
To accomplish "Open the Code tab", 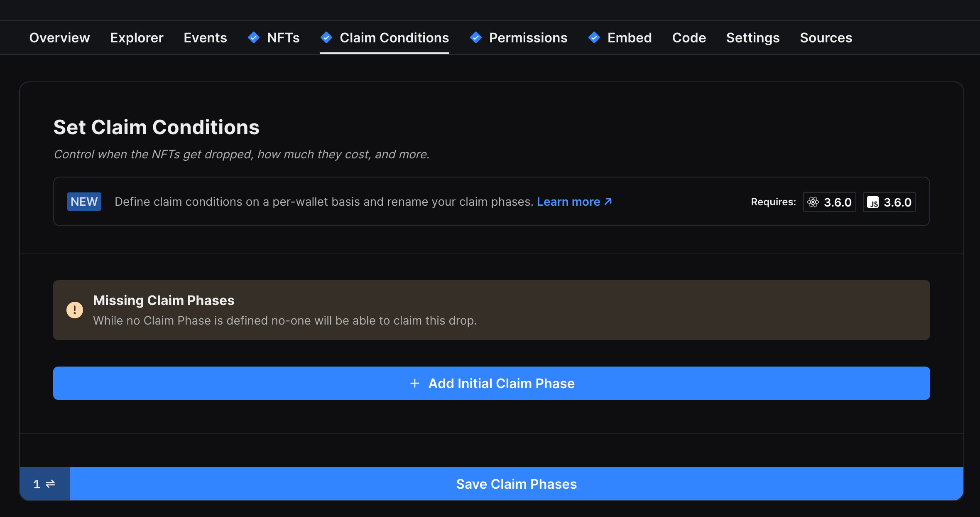I will coord(688,38).
